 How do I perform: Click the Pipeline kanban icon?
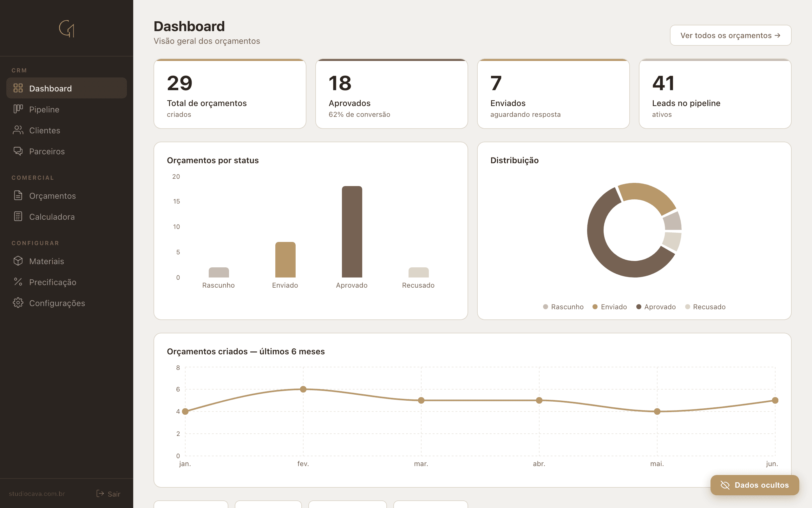[x=18, y=109]
